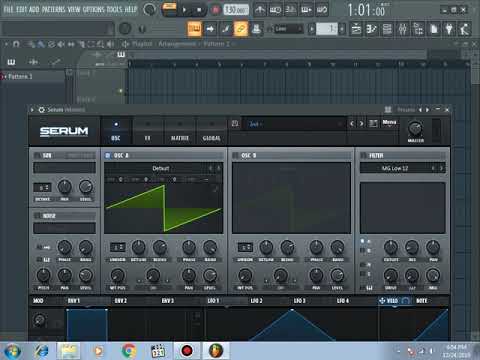The height and width of the screenshot is (360, 480).
Task: Open the SUB waveform selector
Action: click(x=64, y=167)
